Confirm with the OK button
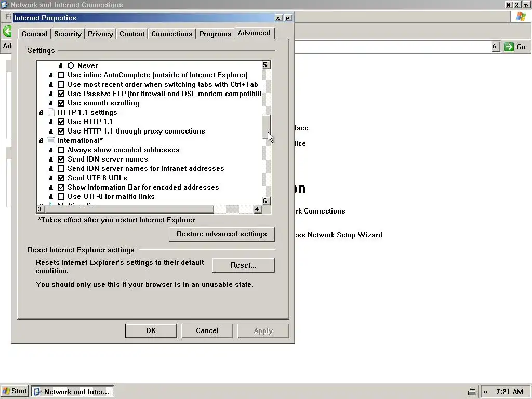This screenshot has height=399, width=532. point(151,330)
